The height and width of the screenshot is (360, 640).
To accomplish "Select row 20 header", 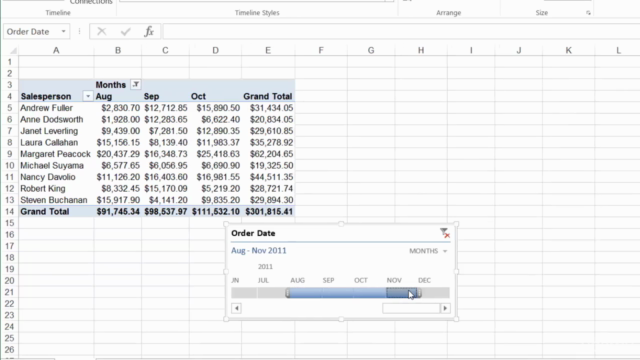I will click(9, 281).
